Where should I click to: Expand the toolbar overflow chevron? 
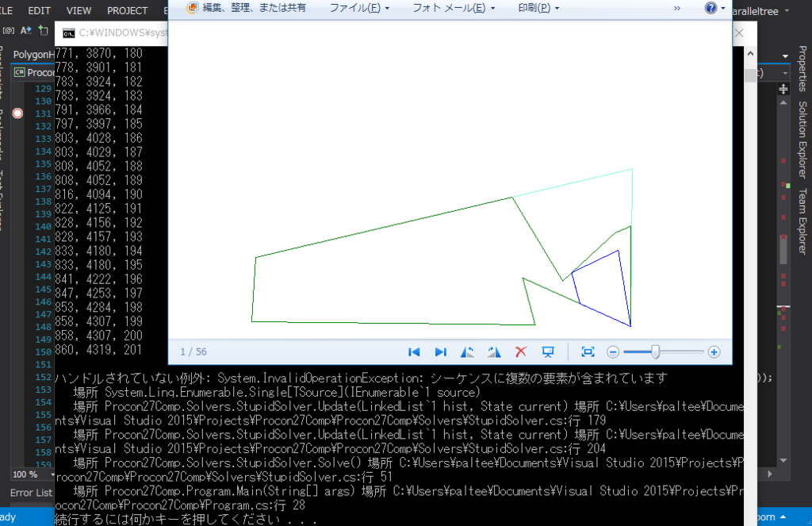pos(677,8)
